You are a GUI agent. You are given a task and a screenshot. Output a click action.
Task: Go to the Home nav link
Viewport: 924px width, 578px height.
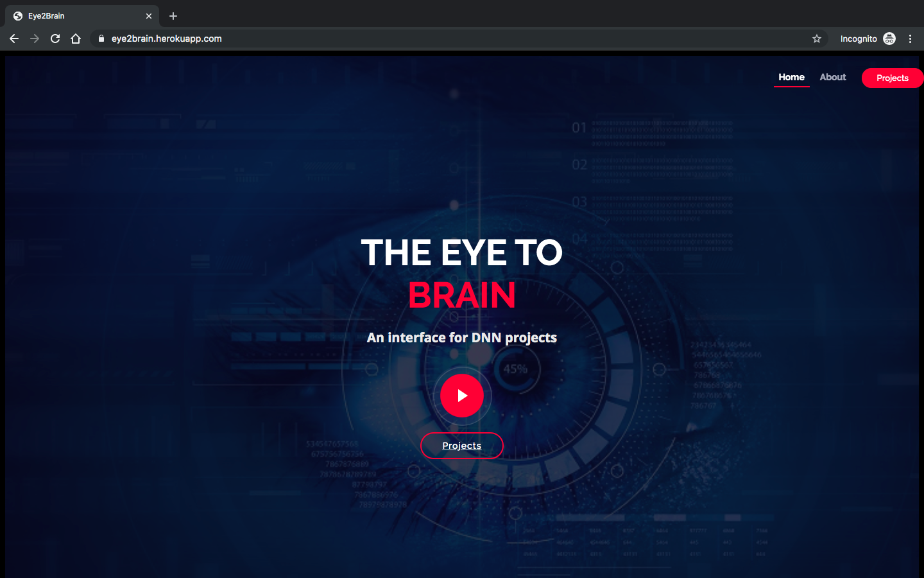[791, 77]
